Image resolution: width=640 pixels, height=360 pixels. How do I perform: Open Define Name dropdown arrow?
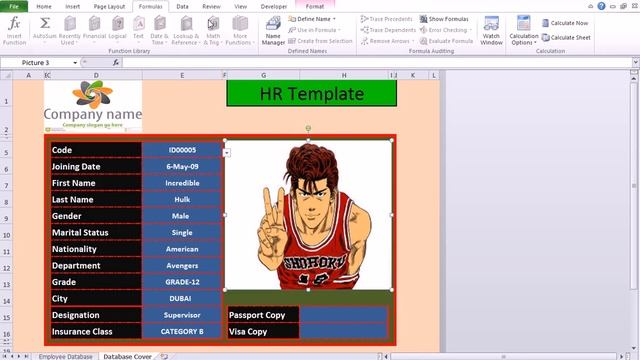click(x=334, y=19)
